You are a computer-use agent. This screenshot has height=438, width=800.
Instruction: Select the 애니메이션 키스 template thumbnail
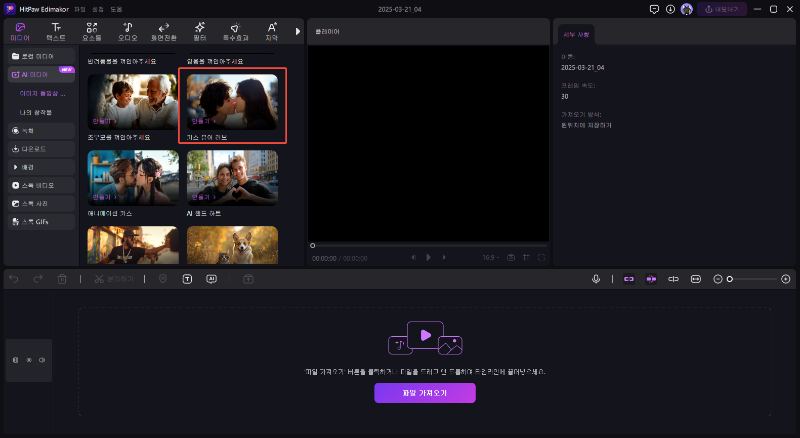click(x=133, y=178)
